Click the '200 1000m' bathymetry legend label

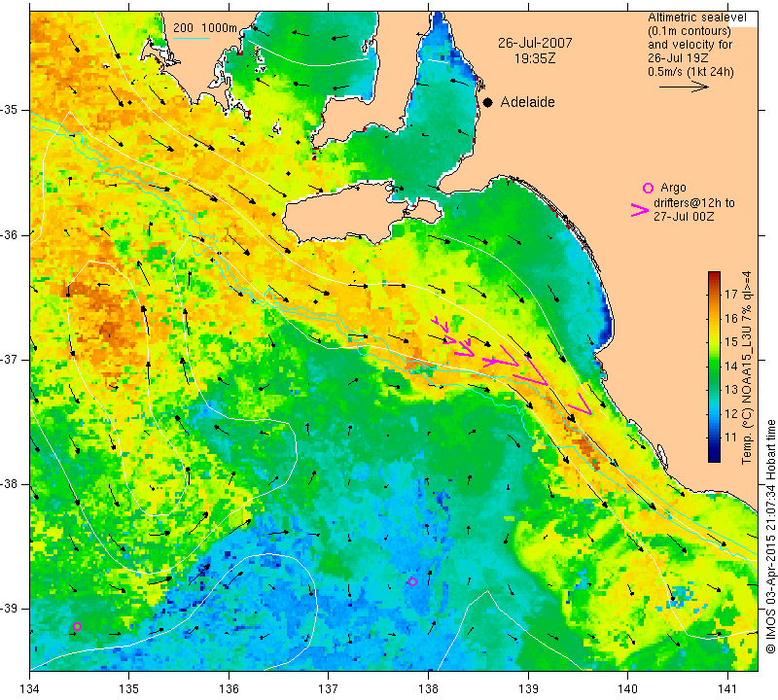205,28
